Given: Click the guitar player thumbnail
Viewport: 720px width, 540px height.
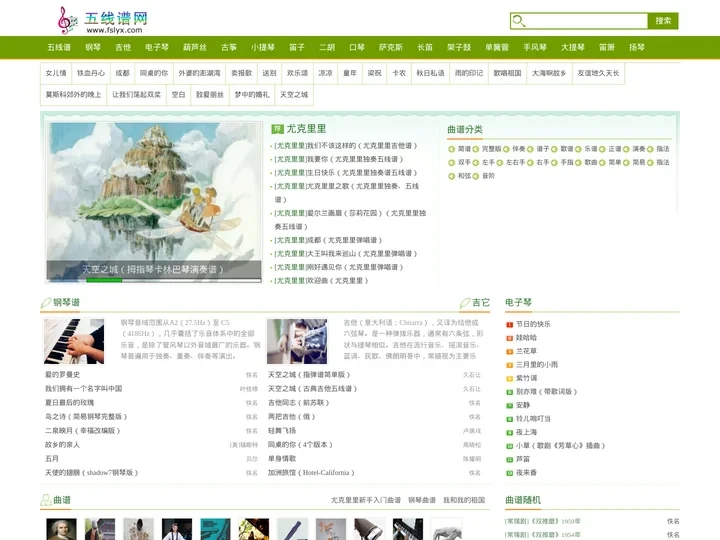Looking at the screenshot, I should (297, 341).
